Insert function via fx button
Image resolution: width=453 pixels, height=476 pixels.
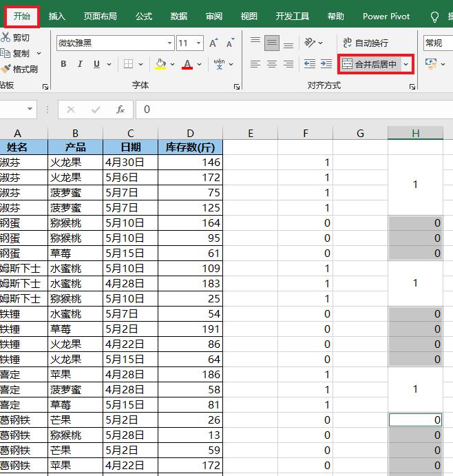[120, 110]
